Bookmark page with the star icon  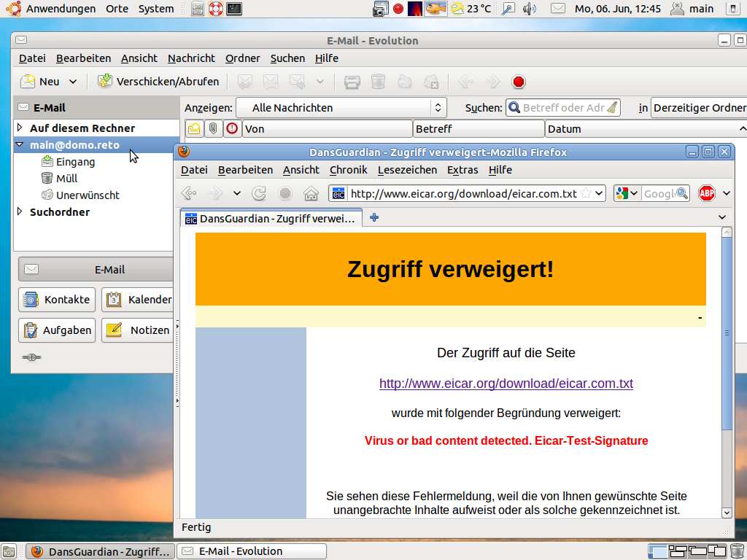[x=585, y=193]
